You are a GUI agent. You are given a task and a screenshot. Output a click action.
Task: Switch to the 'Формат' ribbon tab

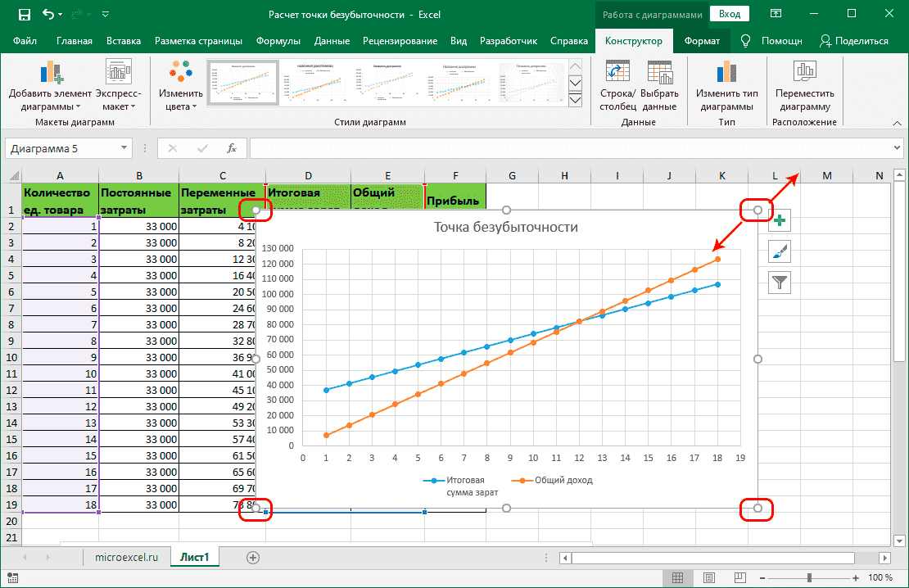click(703, 39)
